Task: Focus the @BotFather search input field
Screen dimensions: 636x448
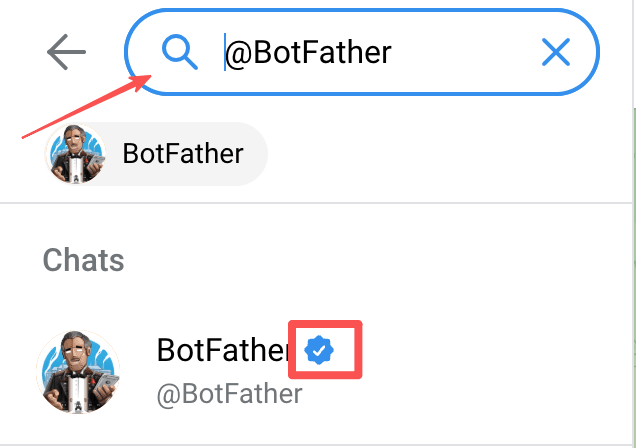Action: pyautogui.click(x=400, y=52)
